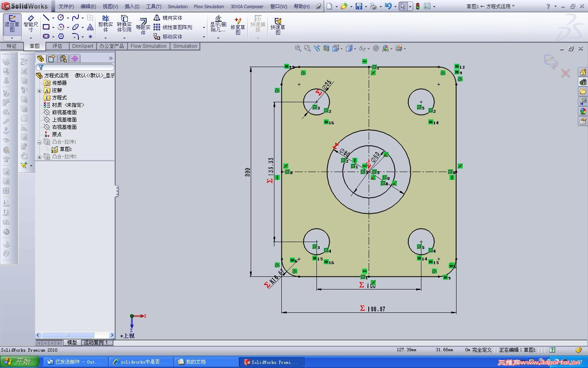588x368 pixels.
Task: Click 移动实体 move entities
Action: pyautogui.click(x=168, y=36)
